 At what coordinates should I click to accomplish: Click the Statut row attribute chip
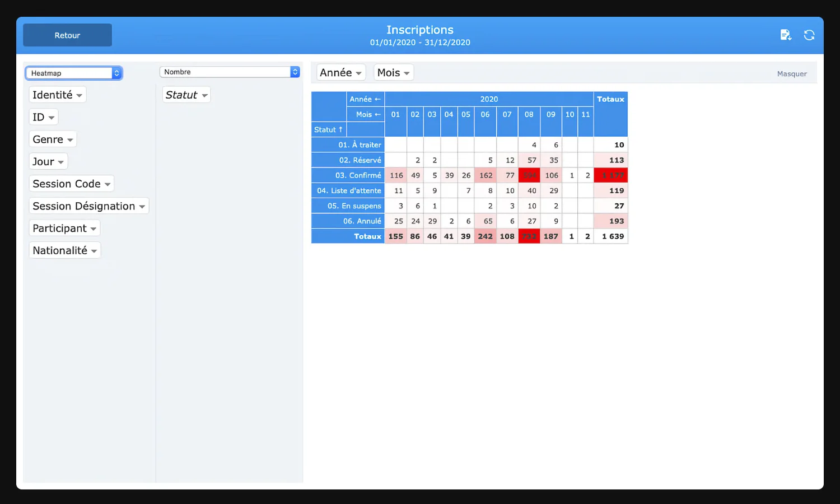[181, 95]
